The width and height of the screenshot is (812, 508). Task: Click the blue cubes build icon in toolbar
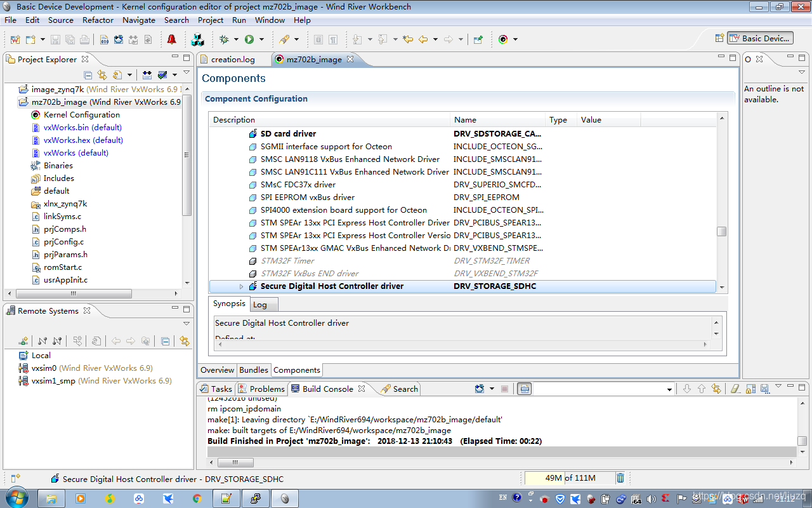[x=197, y=39]
